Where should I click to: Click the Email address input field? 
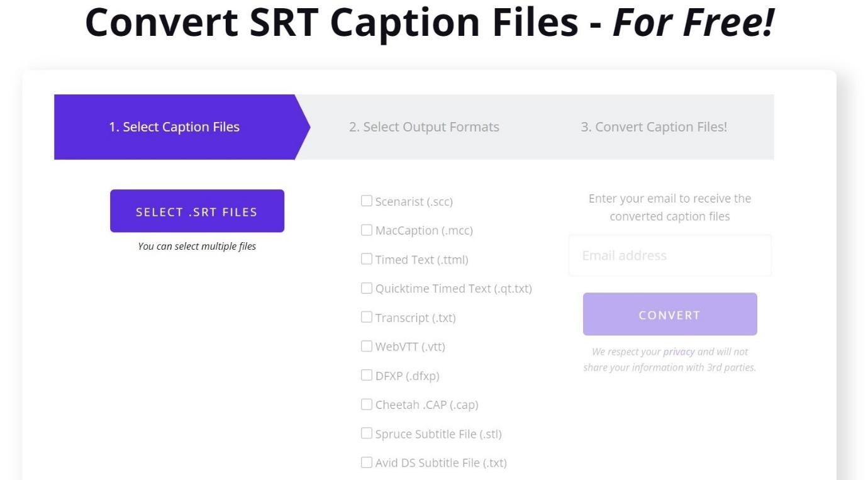(x=669, y=255)
